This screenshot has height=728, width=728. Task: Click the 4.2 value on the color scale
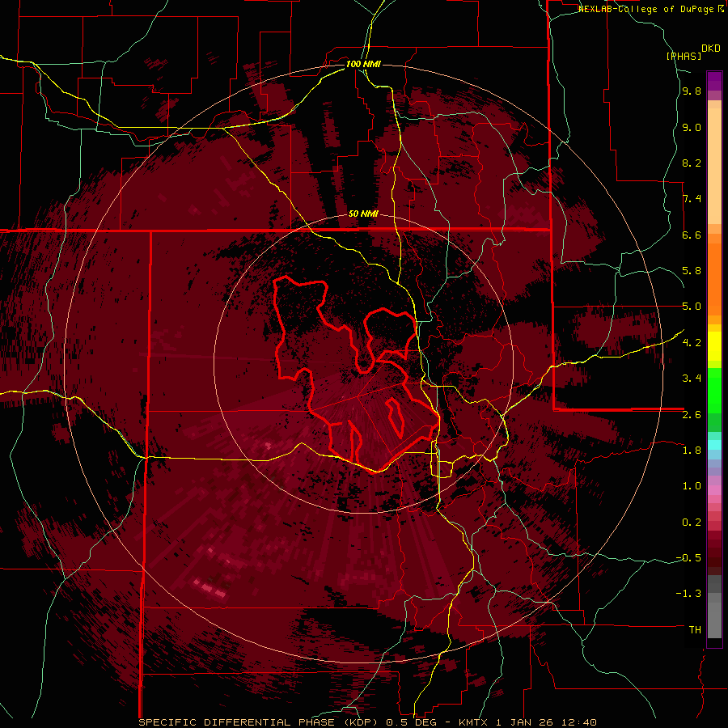click(x=692, y=343)
